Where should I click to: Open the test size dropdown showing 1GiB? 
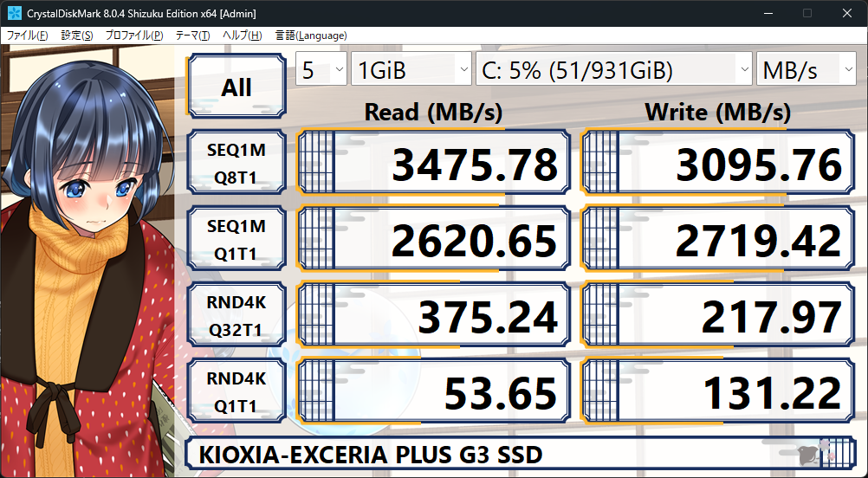point(411,69)
